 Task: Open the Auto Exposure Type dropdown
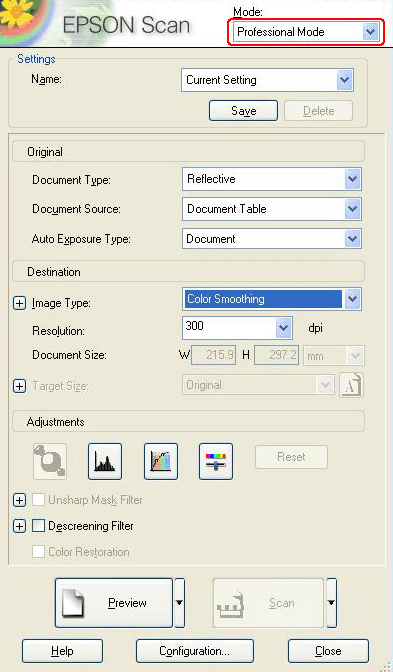coord(272,239)
